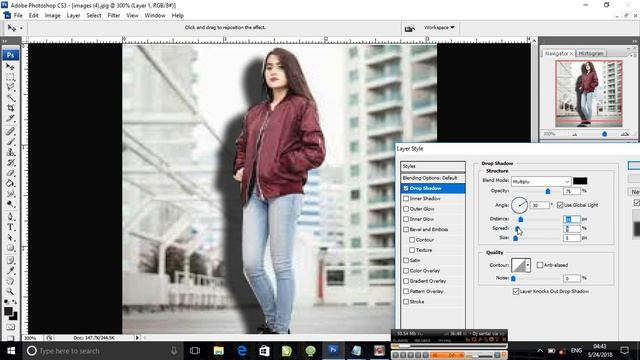
Task: Enable the Inner Shadow checkbox
Action: click(x=406, y=198)
